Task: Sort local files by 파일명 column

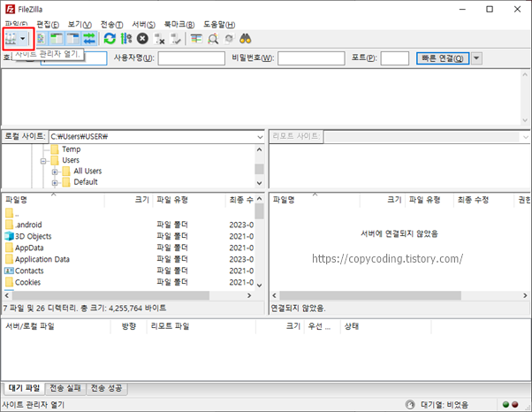Action: pyautogui.click(x=54, y=200)
